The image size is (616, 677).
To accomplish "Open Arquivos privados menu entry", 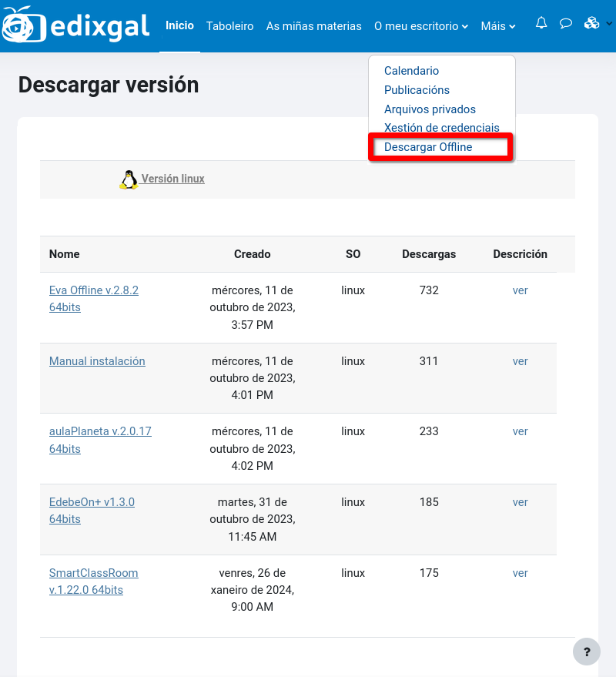I will click(x=430, y=109).
